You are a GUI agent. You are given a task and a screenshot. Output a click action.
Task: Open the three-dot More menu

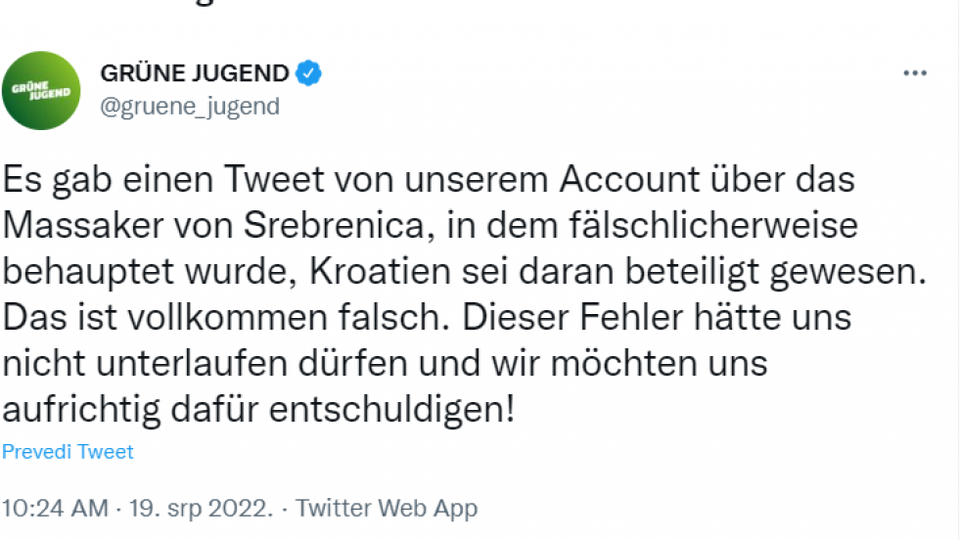click(915, 74)
